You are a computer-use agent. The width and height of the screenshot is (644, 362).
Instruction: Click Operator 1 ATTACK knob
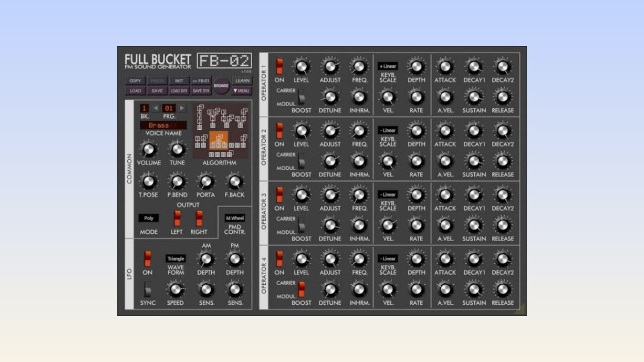click(x=445, y=67)
